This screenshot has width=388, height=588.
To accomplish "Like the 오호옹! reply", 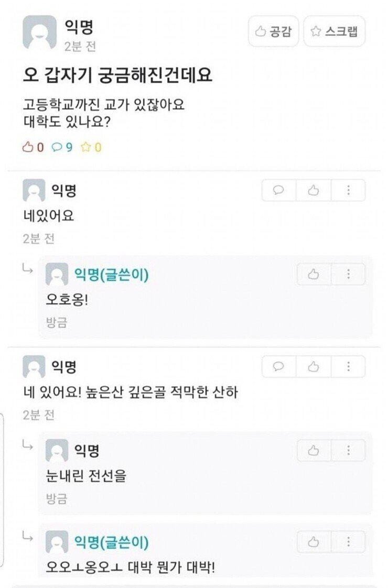I will click(x=314, y=274).
